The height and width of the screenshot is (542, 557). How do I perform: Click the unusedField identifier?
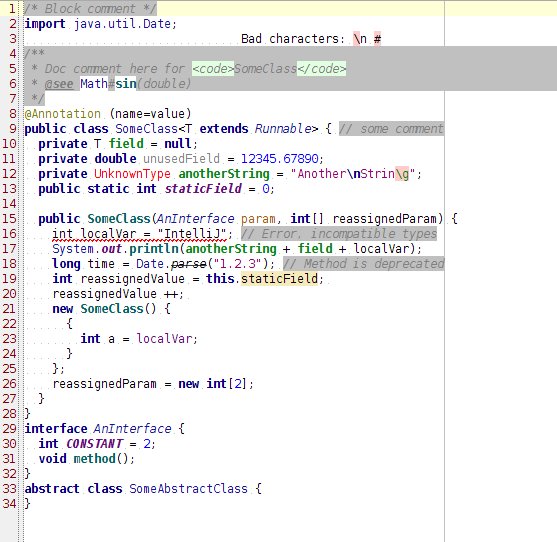[181, 158]
